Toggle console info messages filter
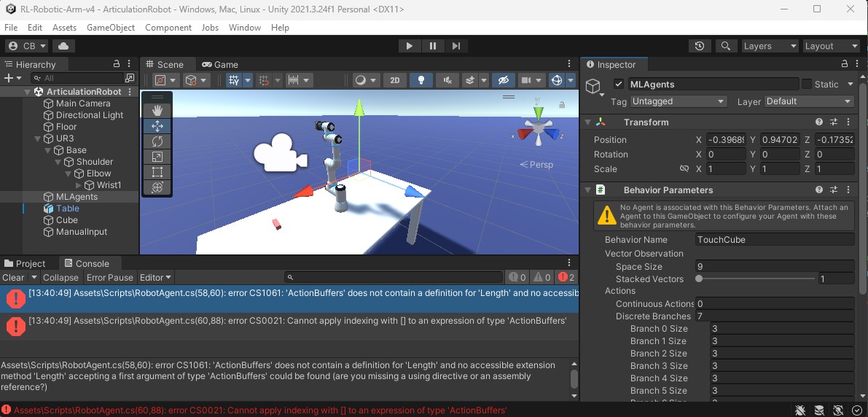The width and height of the screenshot is (868, 417). [x=517, y=278]
